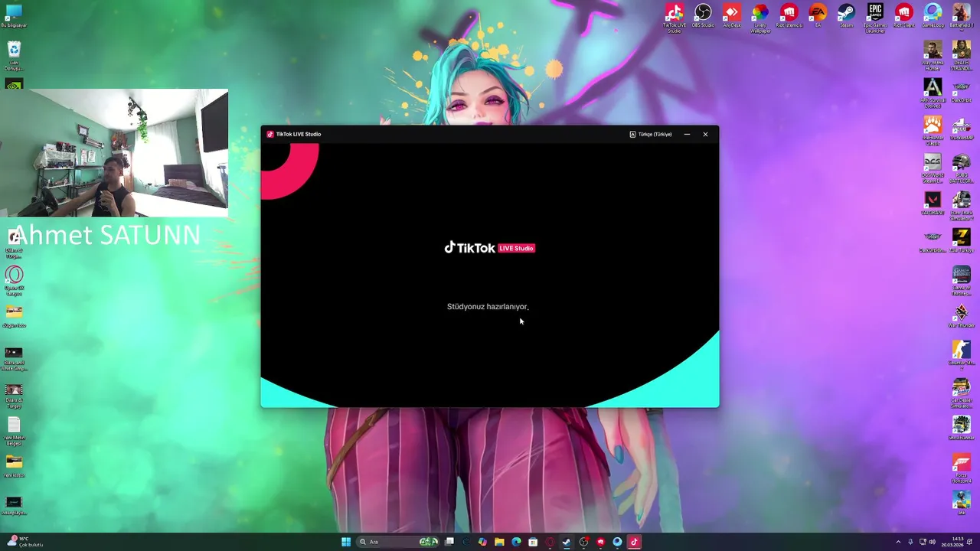
Task: Click the webcam preview overlay
Action: (115, 153)
